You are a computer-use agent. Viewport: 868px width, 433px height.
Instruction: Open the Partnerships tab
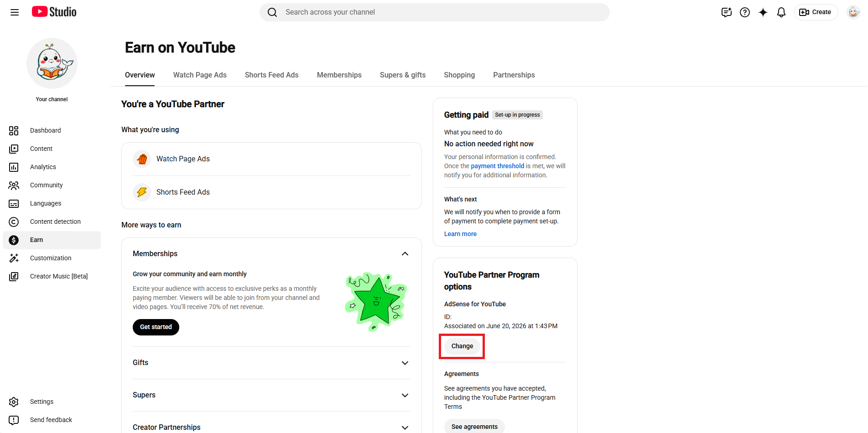point(514,75)
